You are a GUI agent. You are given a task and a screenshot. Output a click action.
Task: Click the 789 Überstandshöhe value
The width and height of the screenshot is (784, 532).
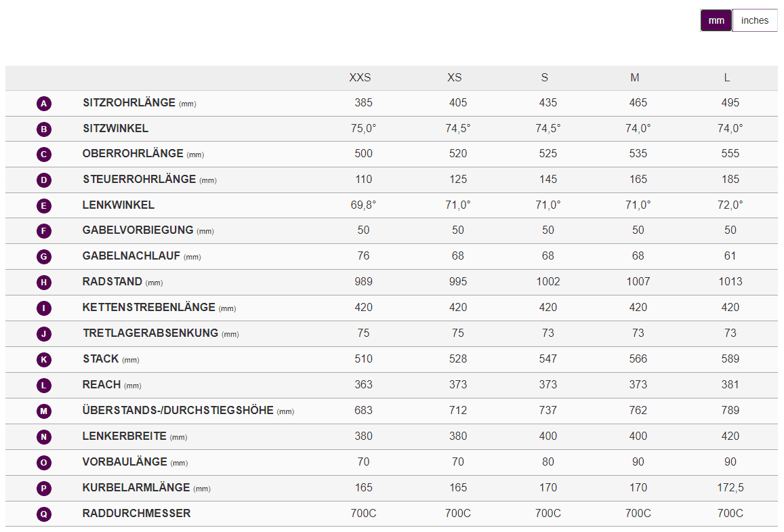730,410
